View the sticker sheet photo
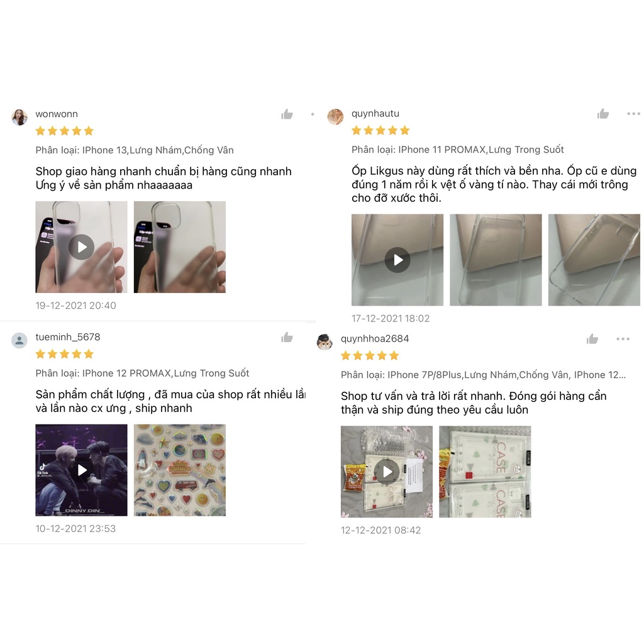 [x=179, y=470]
